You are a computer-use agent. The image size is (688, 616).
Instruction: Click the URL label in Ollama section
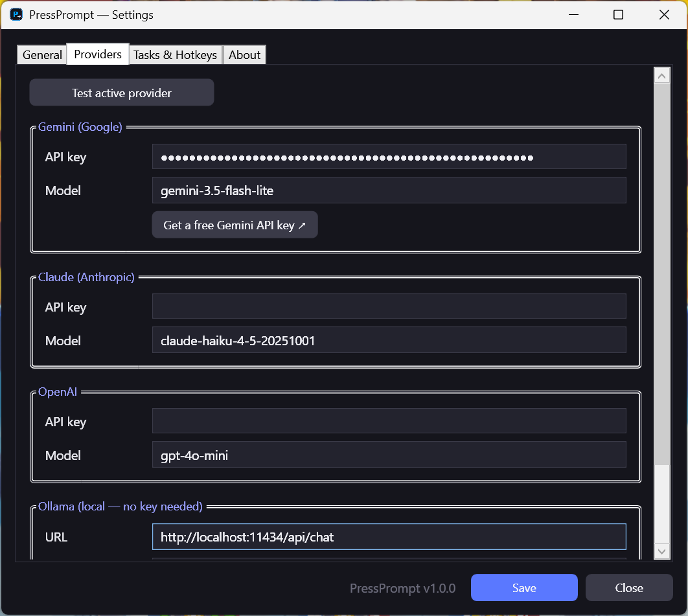(x=56, y=537)
